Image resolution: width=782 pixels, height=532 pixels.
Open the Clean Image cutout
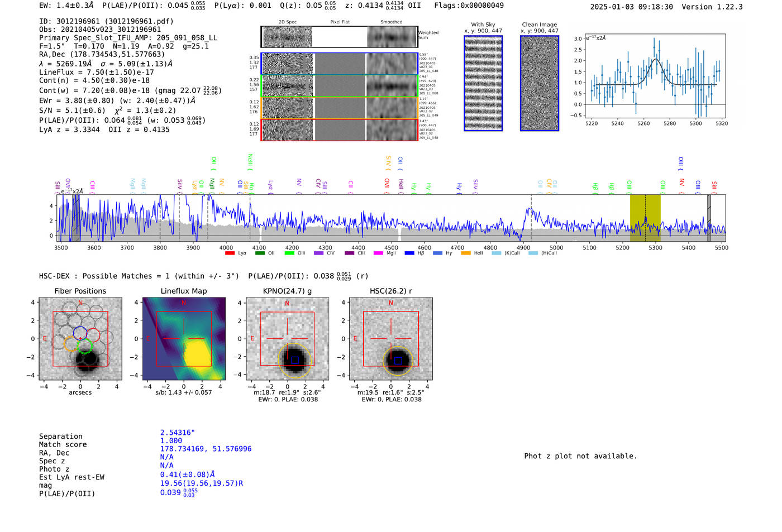click(x=540, y=83)
